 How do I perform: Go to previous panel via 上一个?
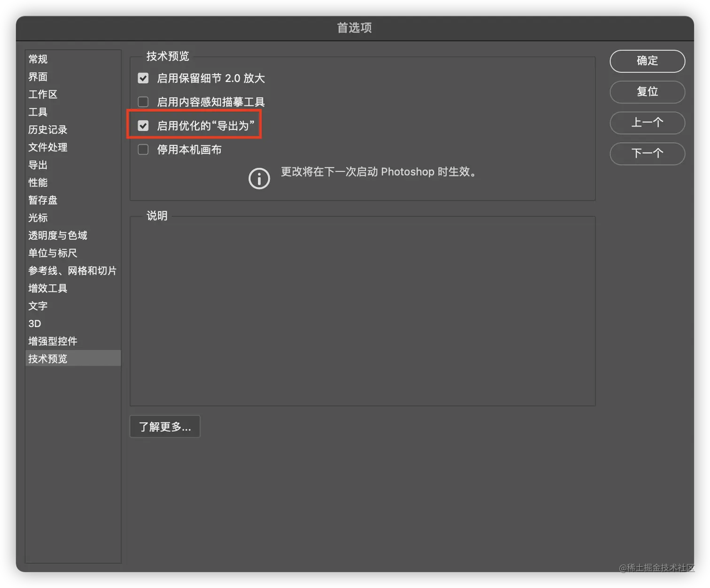click(x=647, y=122)
